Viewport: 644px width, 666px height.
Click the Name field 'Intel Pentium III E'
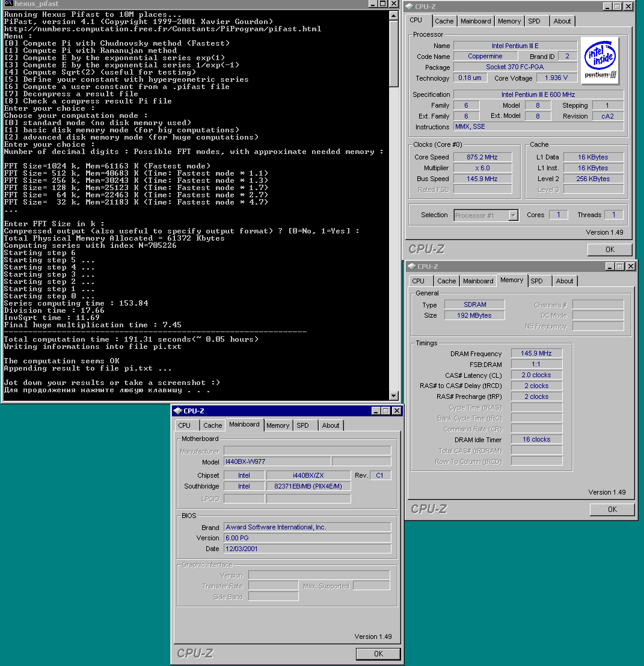click(515, 46)
